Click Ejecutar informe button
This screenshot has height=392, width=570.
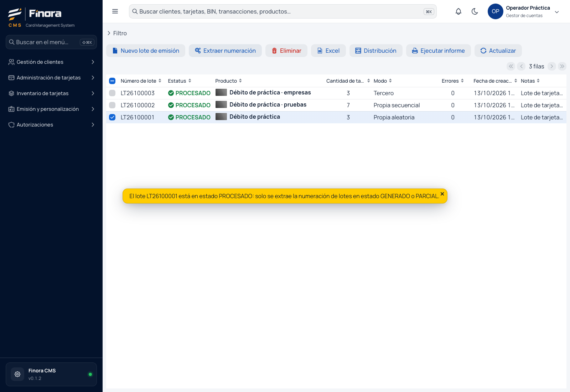pyautogui.click(x=439, y=51)
